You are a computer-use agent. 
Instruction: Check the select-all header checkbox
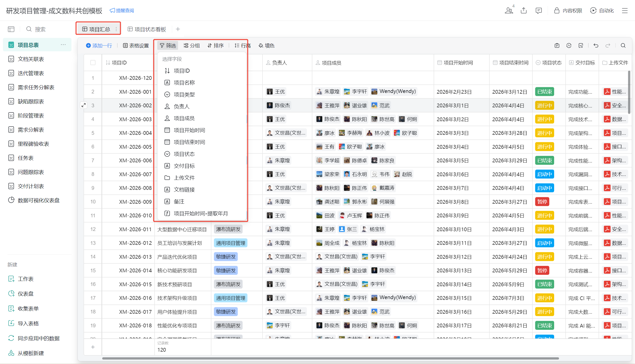[93, 63]
